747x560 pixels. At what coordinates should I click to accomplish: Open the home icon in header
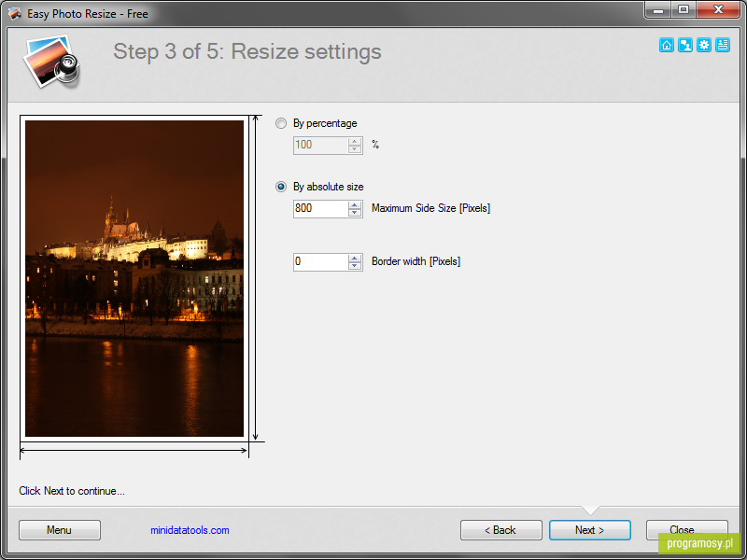tap(666, 45)
